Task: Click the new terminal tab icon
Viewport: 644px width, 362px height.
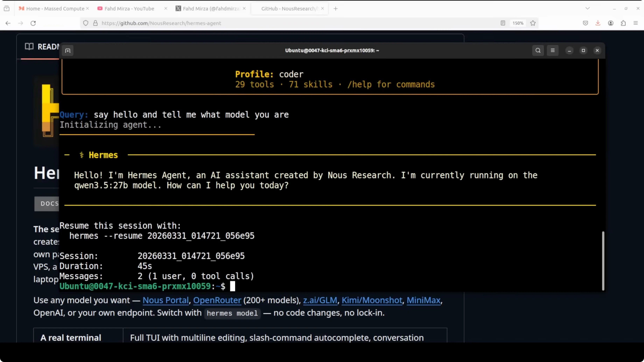Action: tap(68, 51)
